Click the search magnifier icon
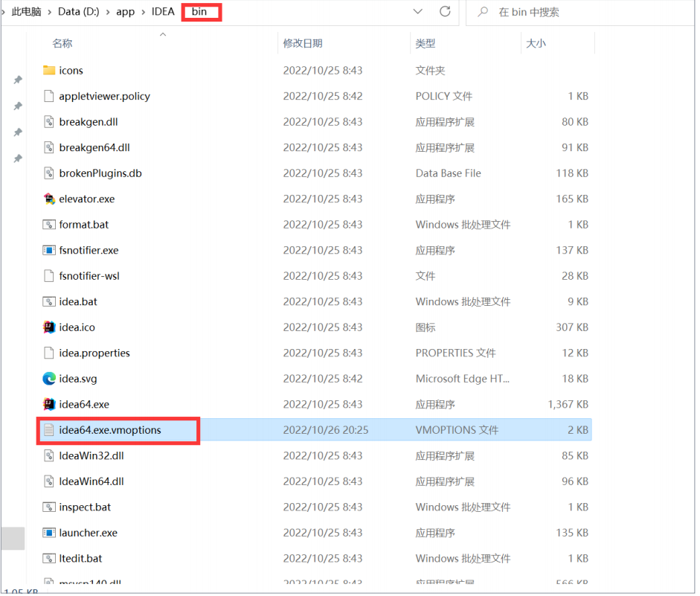 pyautogui.click(x=483, y=12)
